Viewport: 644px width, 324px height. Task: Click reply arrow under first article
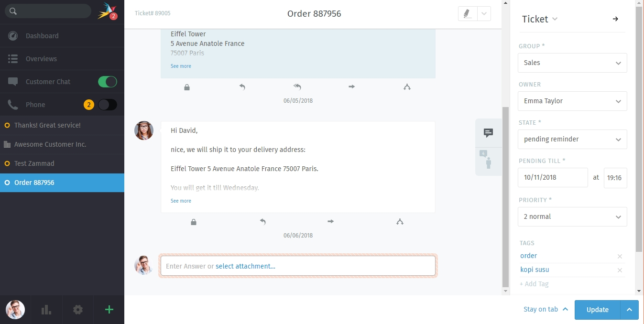pos(242,87)
